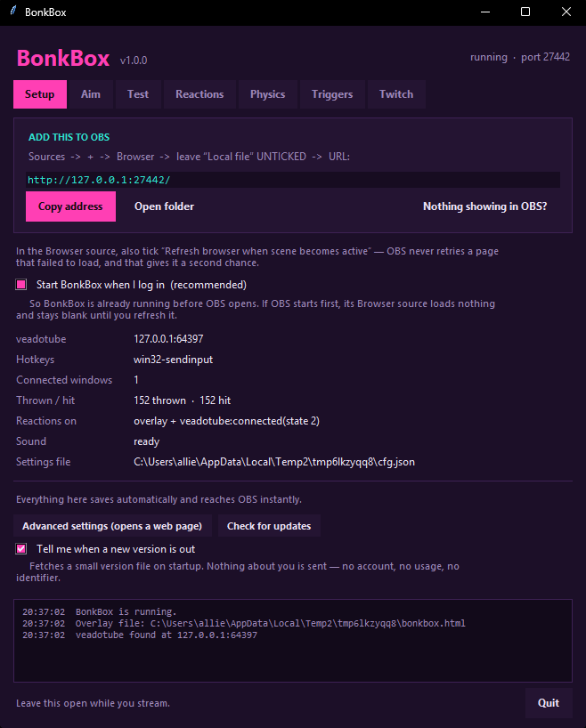
Task: Minimize the BonkBox window
Action: tap(485, 12)
